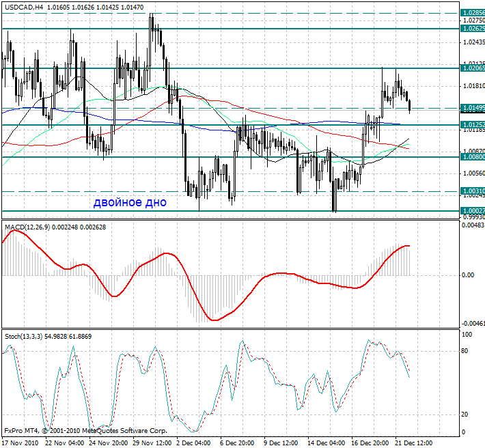485x448 pixels.
Task: Click the 9 Dec 12:00 time label
Action: [281, 443]
